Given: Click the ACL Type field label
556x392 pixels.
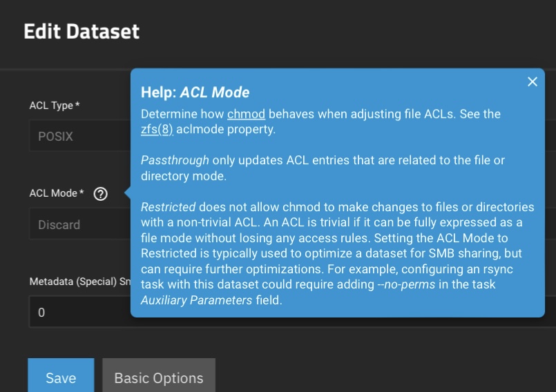Looking at the screenshot, I should tap(55, 106).
